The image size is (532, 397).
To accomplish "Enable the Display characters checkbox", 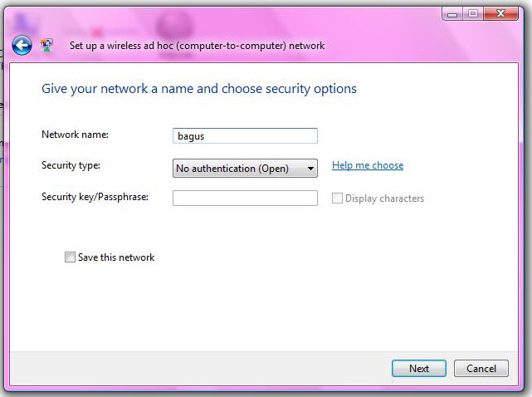I will click(337, 198).
